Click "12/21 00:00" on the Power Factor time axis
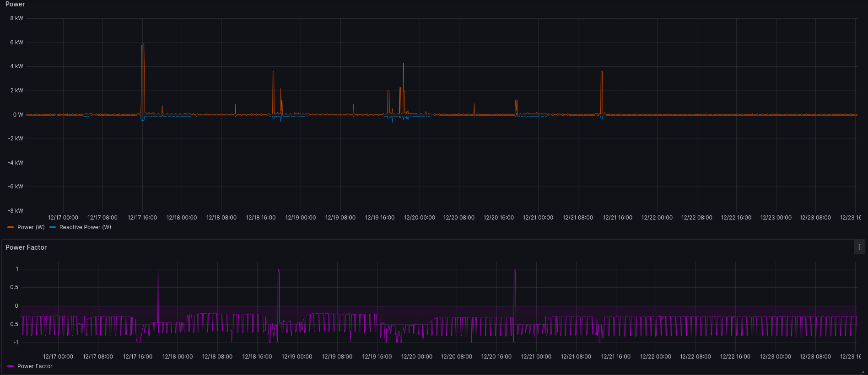 tap(536, 357)
